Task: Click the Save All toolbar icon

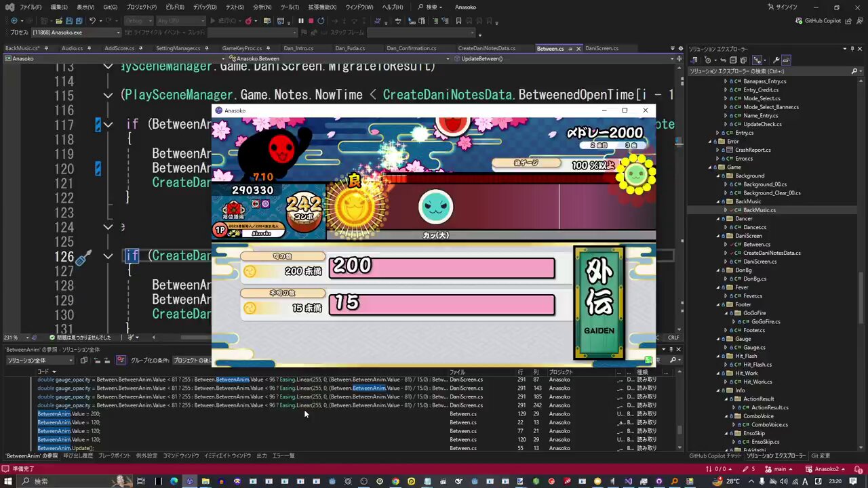Action: (79, 21)
